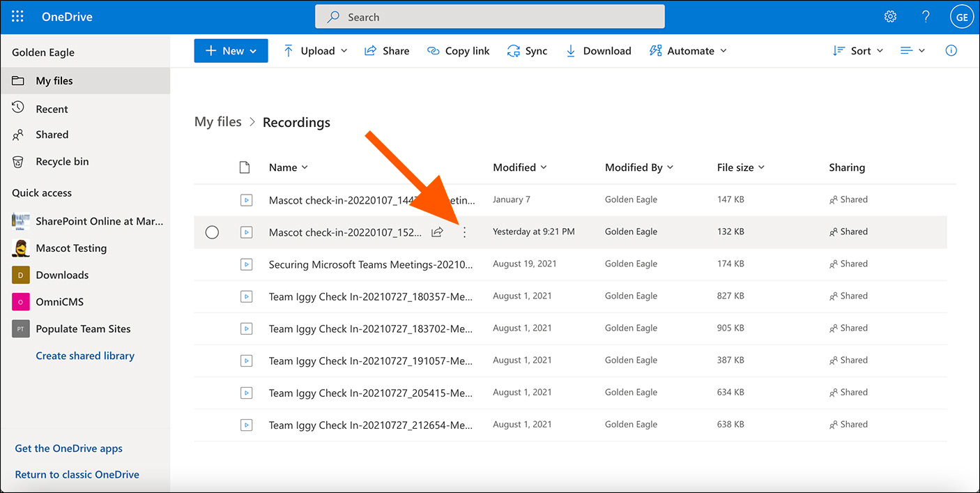Open the settings gear icon
The height and width of the screenshot is (493, 980).
(x=890, y=17)
